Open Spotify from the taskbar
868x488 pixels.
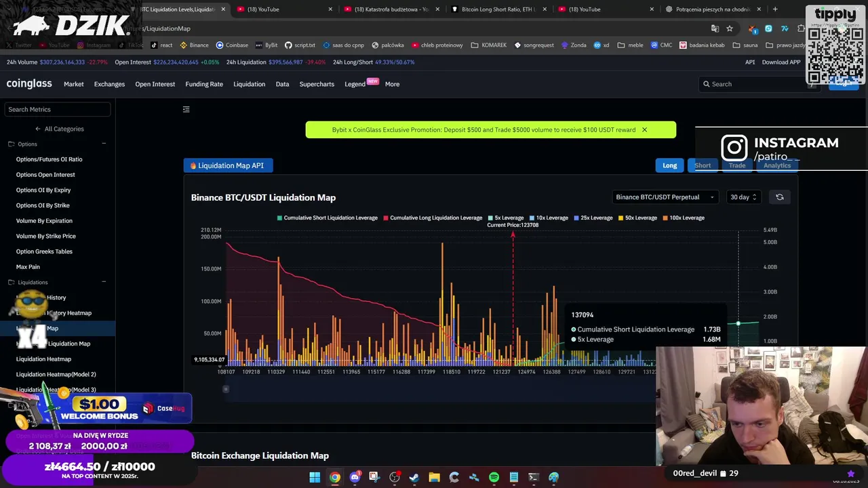point(494,477)
